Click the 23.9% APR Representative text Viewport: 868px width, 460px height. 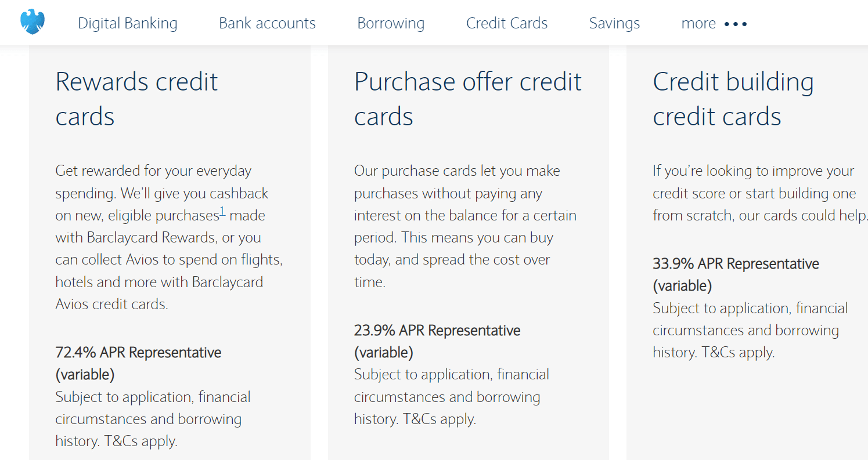(437, 331)
